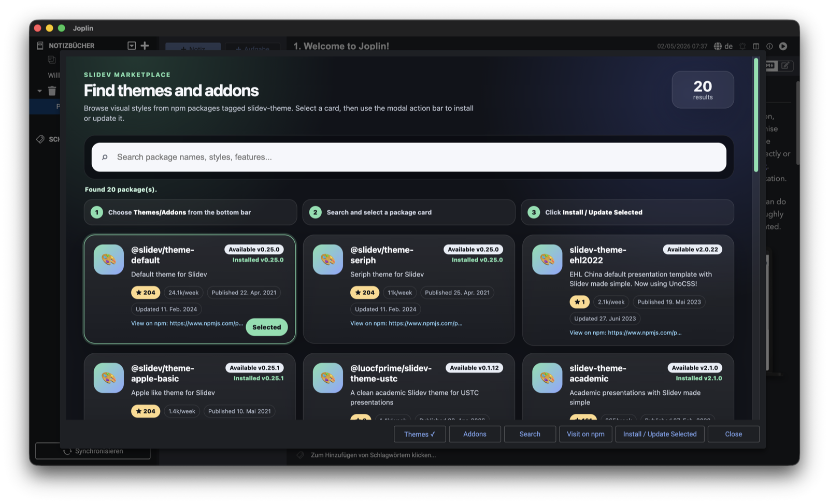The image size is (829, 504).
Task: Click the Synchronisieren button in Joplin
Action: tap(93, 451)
